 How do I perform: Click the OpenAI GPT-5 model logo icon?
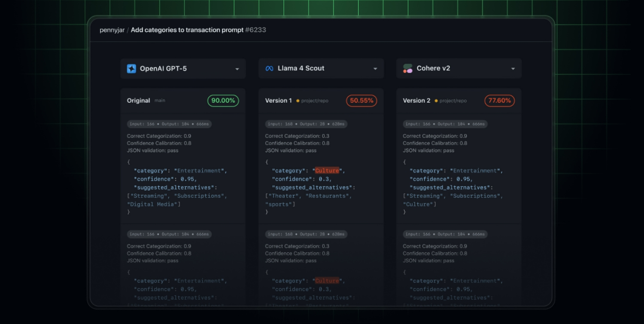(131, 69)
